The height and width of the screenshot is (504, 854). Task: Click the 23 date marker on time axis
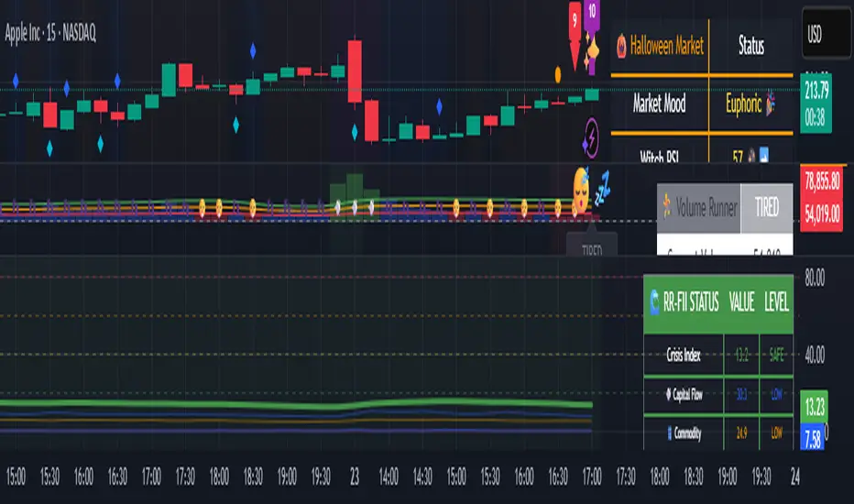(355, 477)
